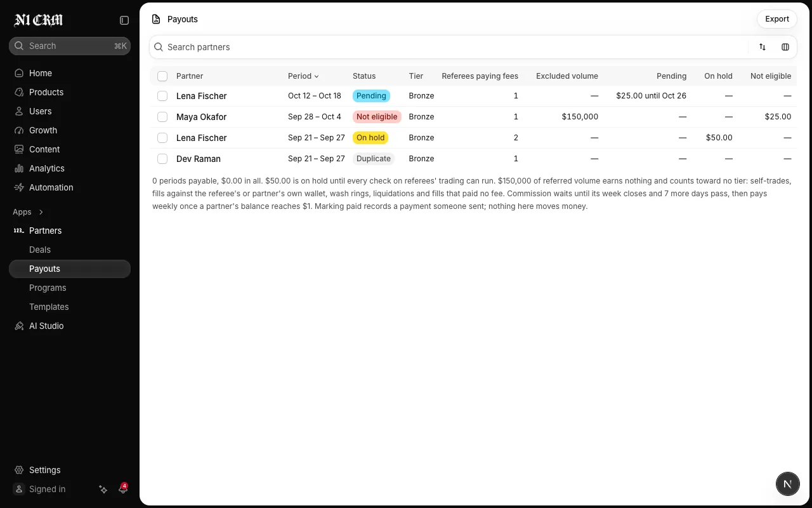
Task: Click the Content icon in sidebar
Action: [x=19, y=149]
